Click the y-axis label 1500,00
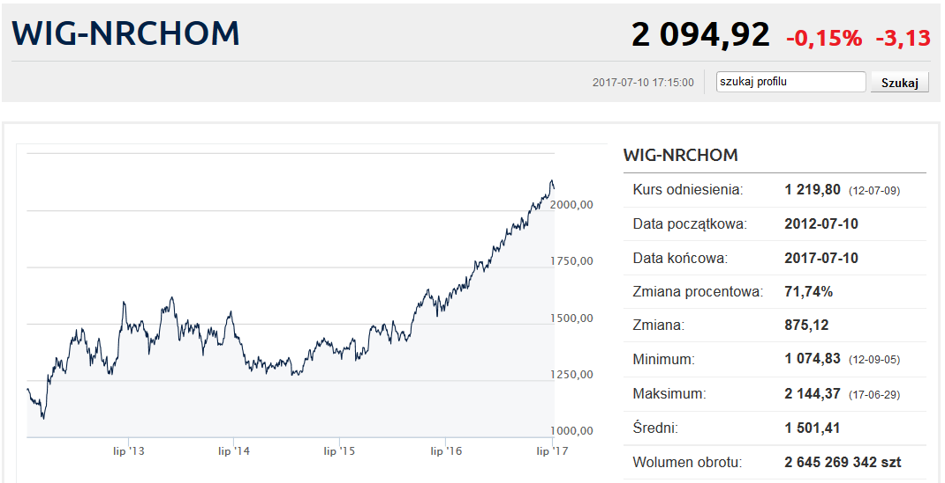 572,318
